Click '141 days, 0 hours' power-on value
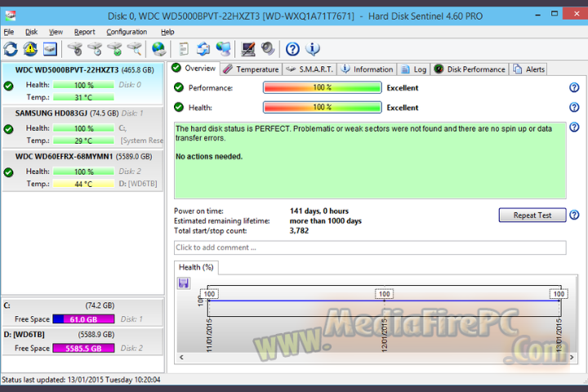This screenshot has height=392, width=588. (319, 211)
